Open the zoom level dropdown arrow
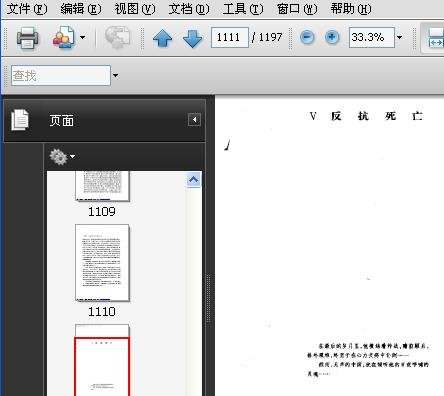Image resolution: width=444 pixels, height=396 pixels. [x=399, y=37]
